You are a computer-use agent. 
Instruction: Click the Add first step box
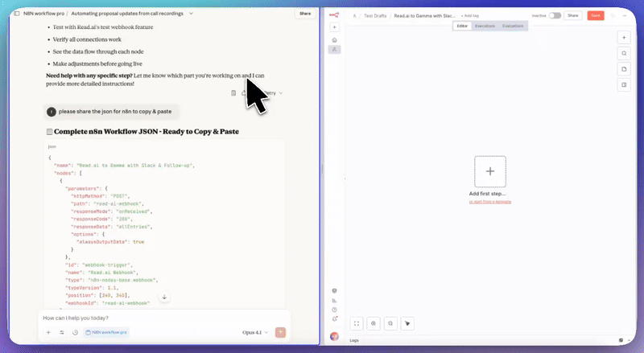pyautogui.click(x=490, y=171)
